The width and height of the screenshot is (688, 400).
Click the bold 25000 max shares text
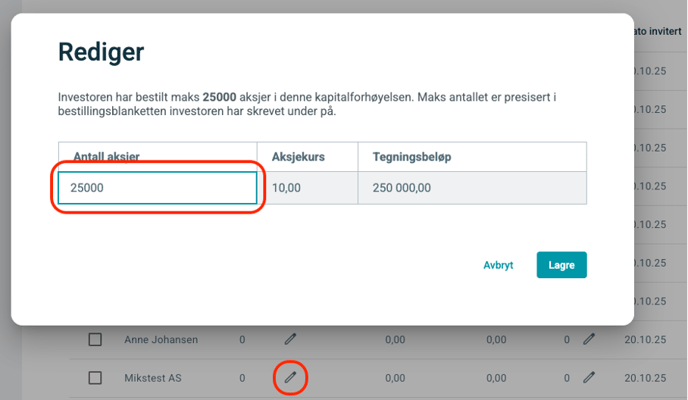[219, 97]
